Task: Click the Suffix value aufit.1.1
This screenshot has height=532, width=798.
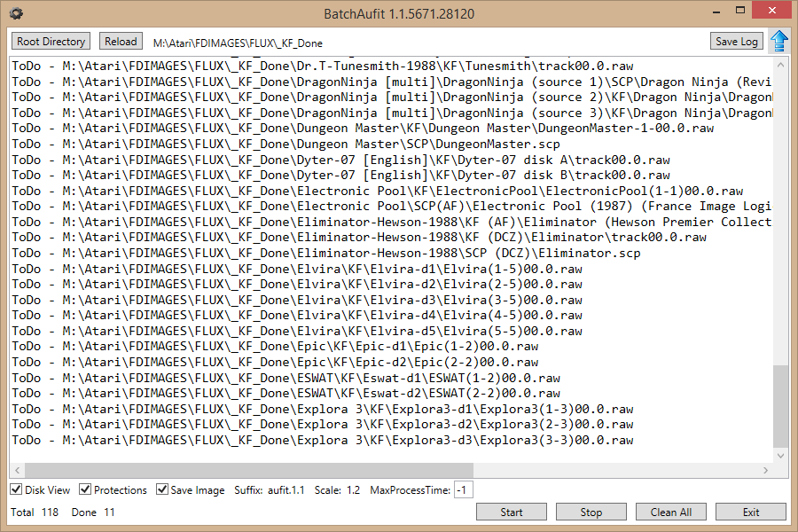Action: click(x=286, y=490)
